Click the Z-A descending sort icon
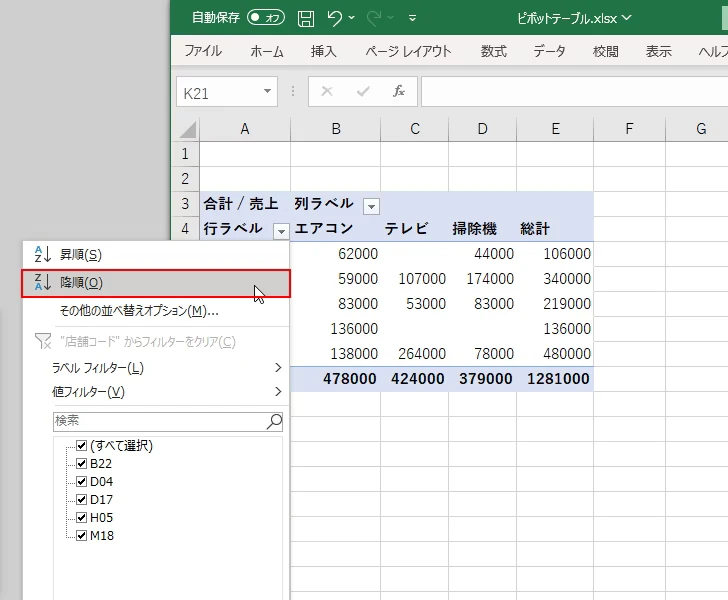Image resolution: width=728 pixels, height=600 pixels. tap(43, 282)
